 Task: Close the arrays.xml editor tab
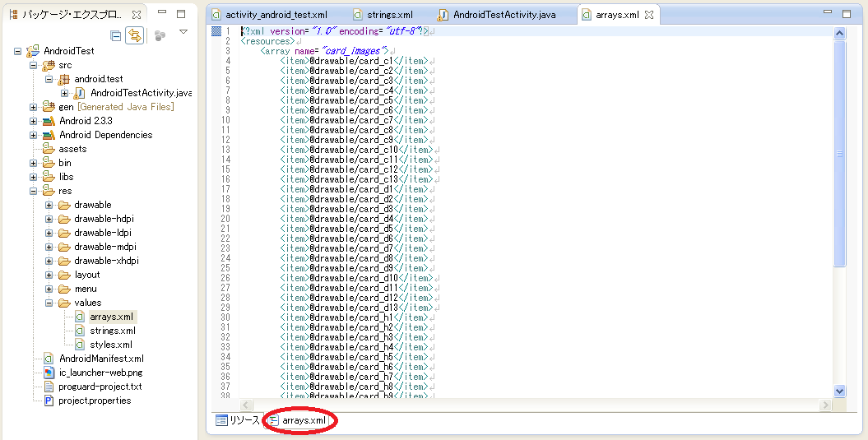[649, 15]
